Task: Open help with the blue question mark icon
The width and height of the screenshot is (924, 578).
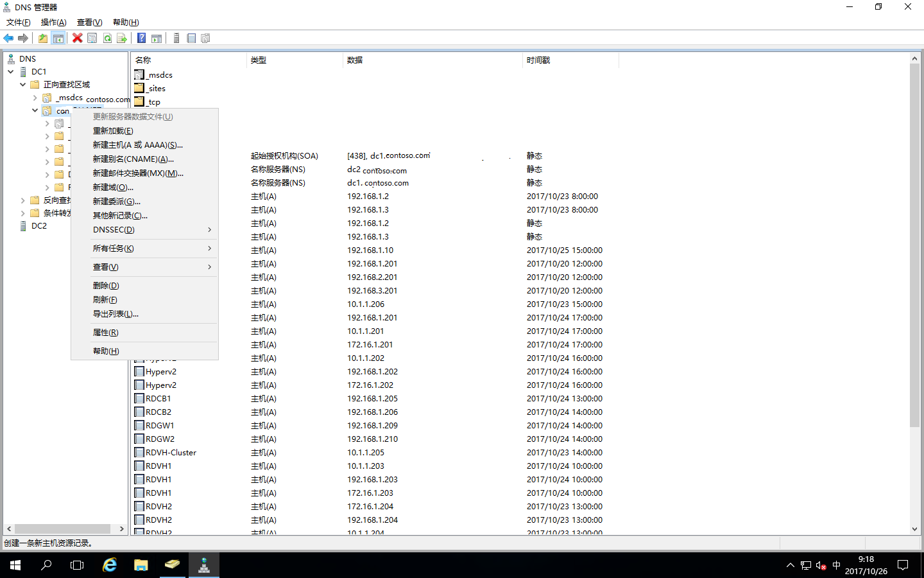Action: tap(141, 39)
